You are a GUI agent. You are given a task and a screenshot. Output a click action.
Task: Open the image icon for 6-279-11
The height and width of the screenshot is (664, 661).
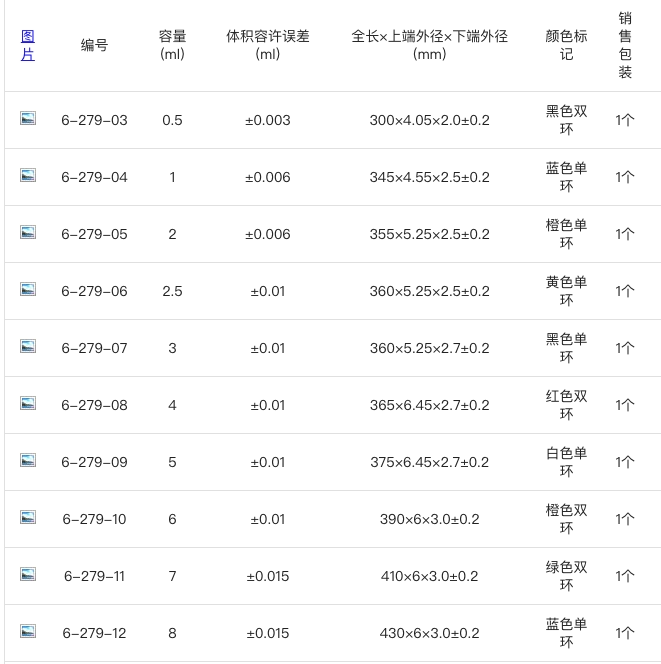28,575
